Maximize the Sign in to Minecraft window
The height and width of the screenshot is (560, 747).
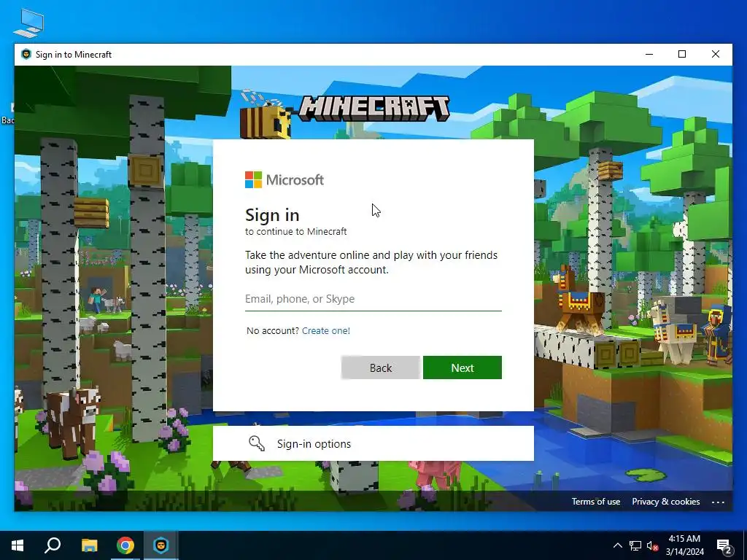pos(682,54)
